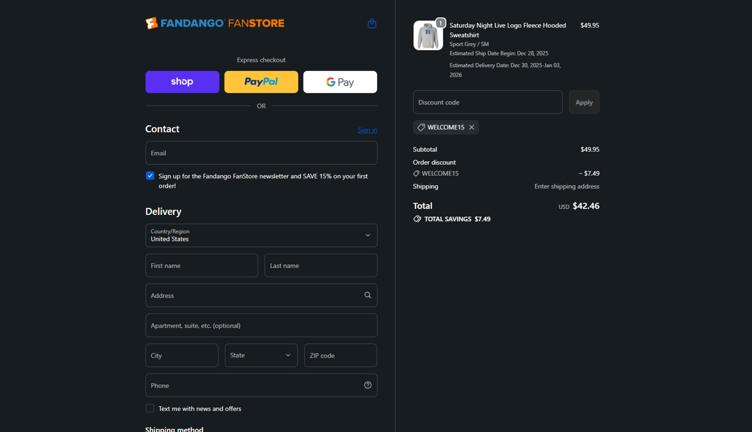Open the shopping bag cart icon
This screenshot has width=752, height=432.
pyautogui.click(x=372, y=23)
